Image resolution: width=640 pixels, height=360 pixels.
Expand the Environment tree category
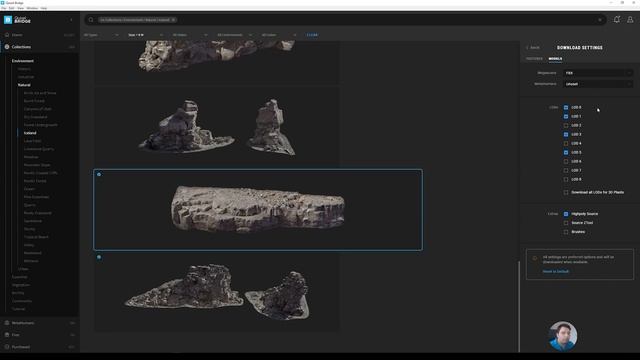[x=23, y=61]
